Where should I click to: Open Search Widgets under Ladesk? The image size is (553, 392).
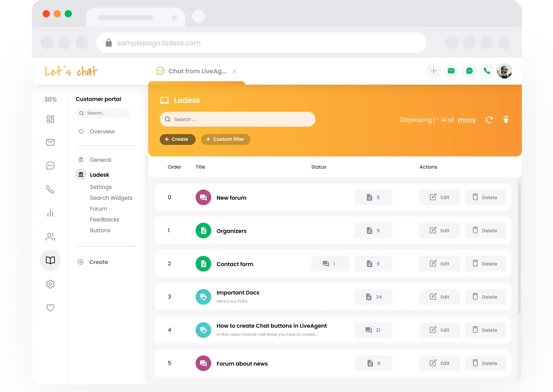tap(111, 198)
